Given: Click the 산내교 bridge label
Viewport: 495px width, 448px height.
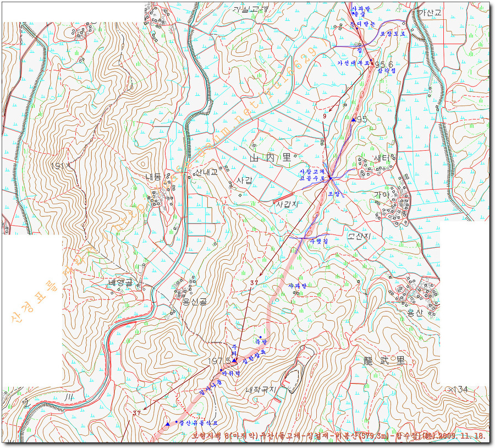Looking at the screenshot, I should click(206, 172).
